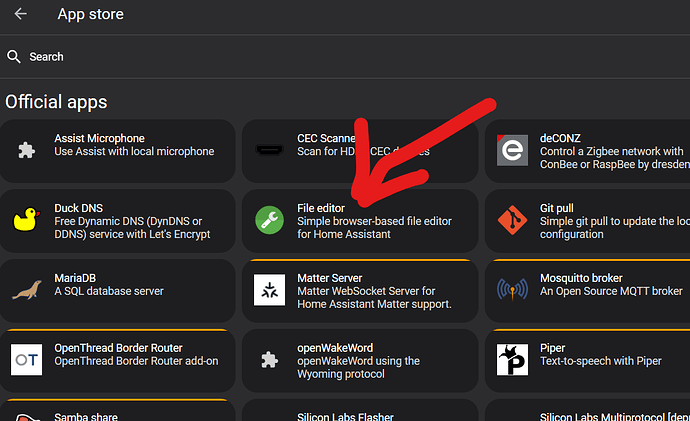Click the App store page title
Viewport: 690px width, 421px height.
click(90, 14)
